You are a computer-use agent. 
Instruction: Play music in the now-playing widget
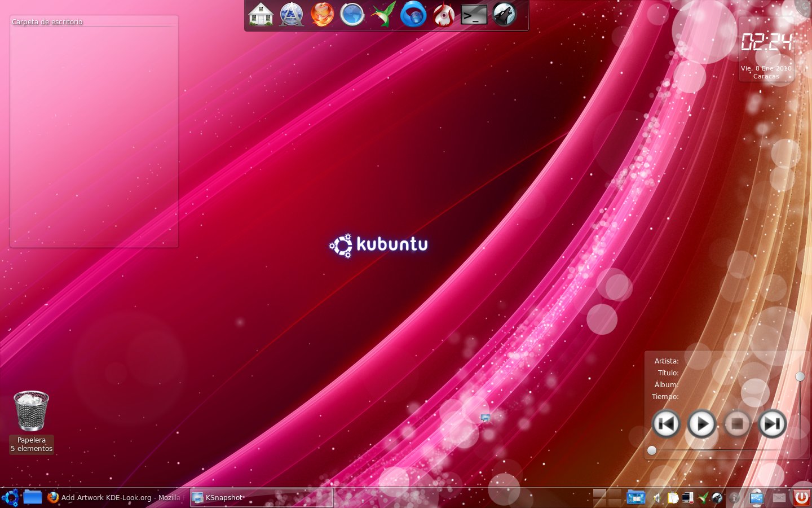click(701, 423)
